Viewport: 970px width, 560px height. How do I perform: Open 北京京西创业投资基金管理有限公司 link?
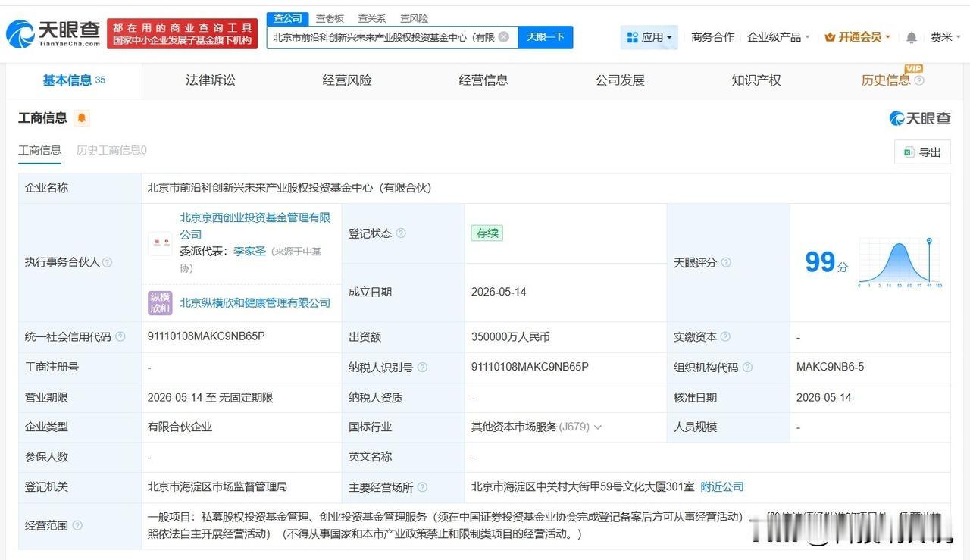pyautogui.click(x=255, y=226)
